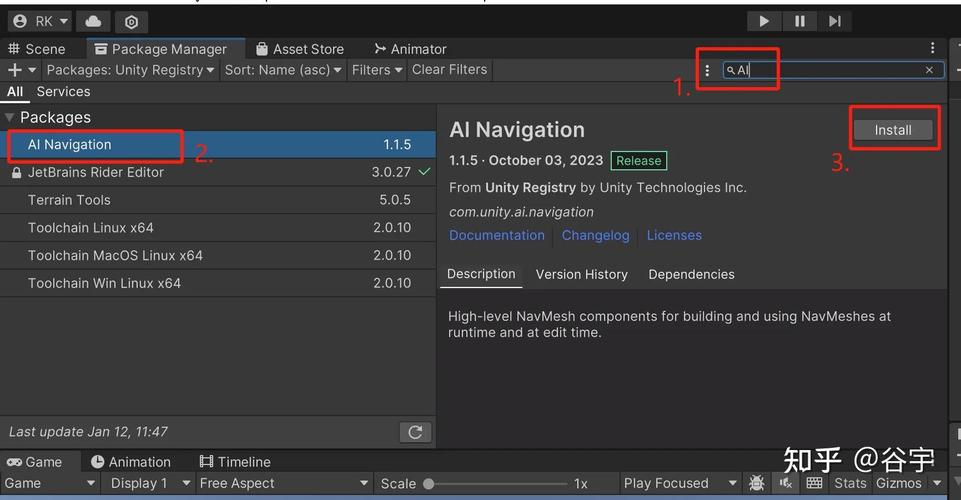Adjust the Scale slider handle
The width and height of the screenshot is (961, 500).
click(x=429, y=484)
